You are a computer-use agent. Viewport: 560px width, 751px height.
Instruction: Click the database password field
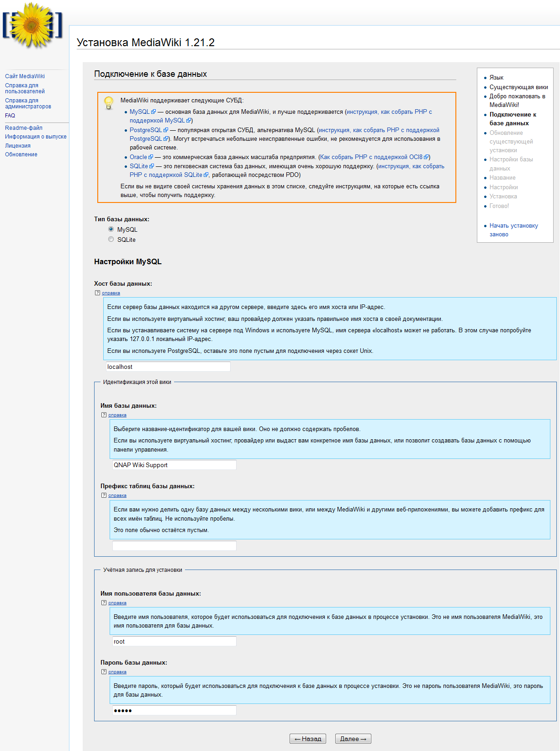(x=174, y=710)
